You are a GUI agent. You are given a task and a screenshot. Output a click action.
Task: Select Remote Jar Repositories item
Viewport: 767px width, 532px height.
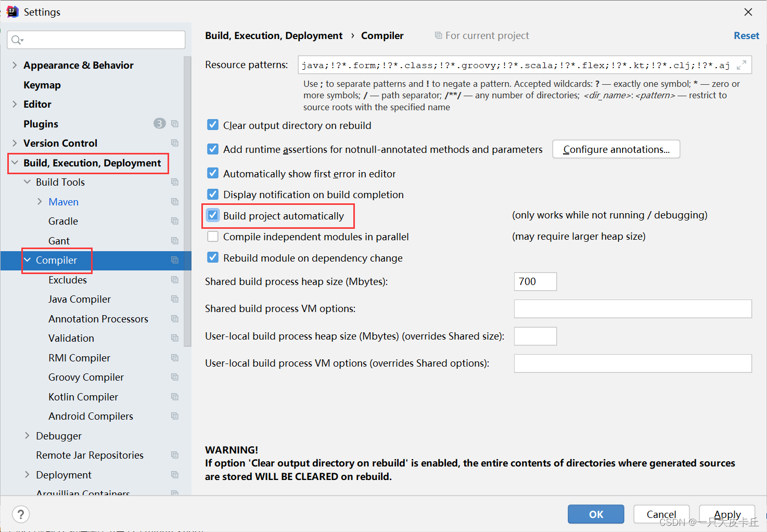(x=90, y=455)
